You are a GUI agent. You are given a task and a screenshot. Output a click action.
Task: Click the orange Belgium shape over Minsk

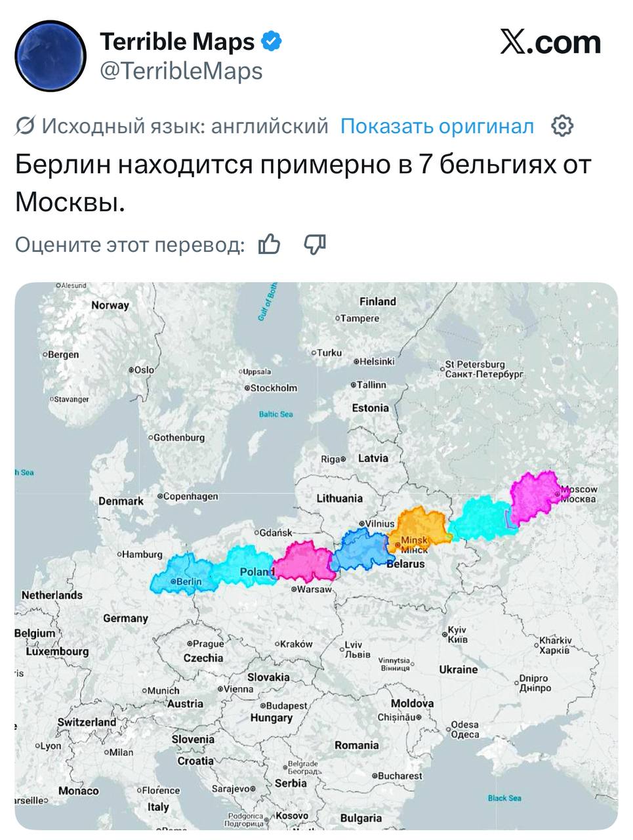tap(420, 525)
